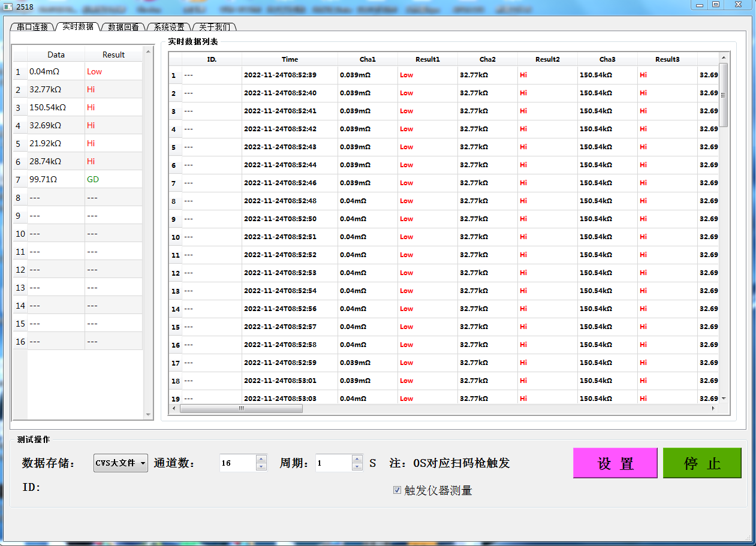Click down arrow of realtime table vertical scrollbar
This screenshot has height=546, width=756.
[724, 399]
